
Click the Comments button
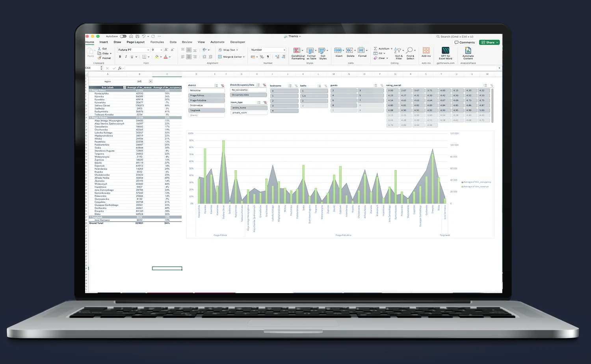point(465,43)
